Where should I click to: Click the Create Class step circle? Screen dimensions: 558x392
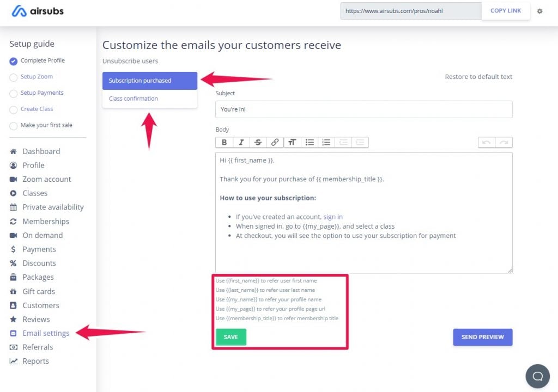(13, 109)
